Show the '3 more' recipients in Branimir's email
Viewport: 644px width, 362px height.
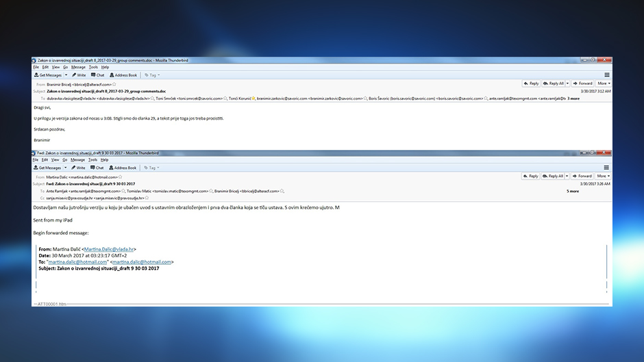pos(573,99)
